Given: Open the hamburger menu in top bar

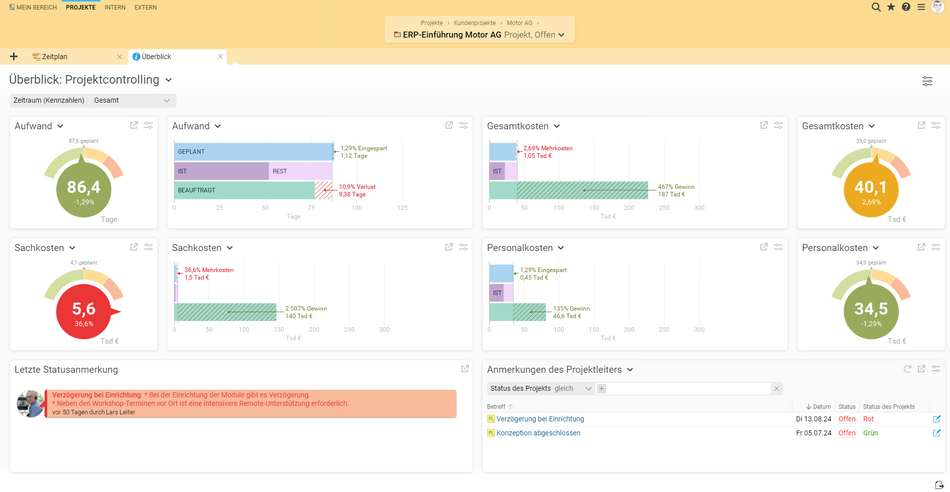Looking at the screenshot, I should [x=921, y=7].
